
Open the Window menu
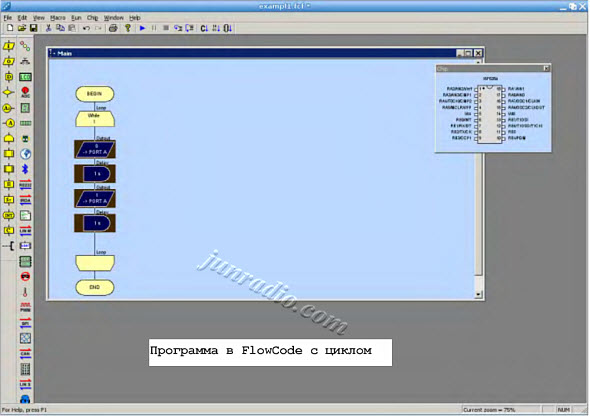[x=114, y=18]
